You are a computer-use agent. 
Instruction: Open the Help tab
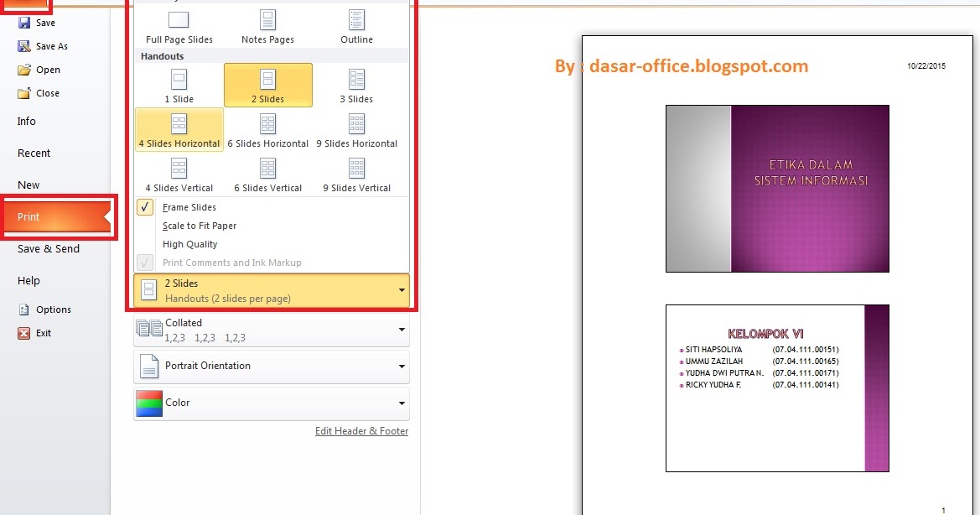click(x=29, y=281)
